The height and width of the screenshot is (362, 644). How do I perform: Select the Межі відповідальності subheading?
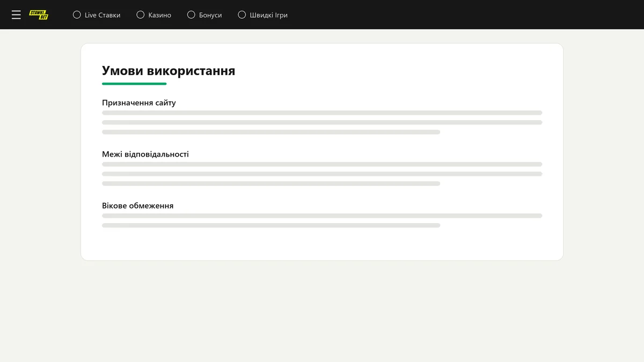point(145,154)
